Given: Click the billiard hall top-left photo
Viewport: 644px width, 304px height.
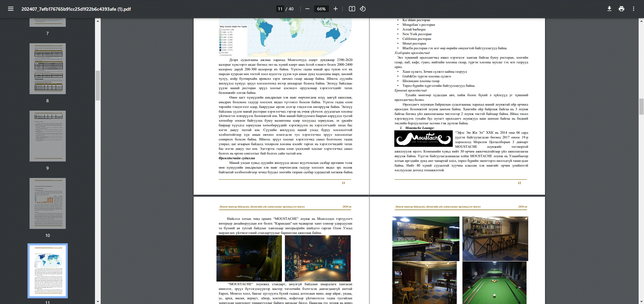Looking at the screenshot, I should click(x=426, y=239).
